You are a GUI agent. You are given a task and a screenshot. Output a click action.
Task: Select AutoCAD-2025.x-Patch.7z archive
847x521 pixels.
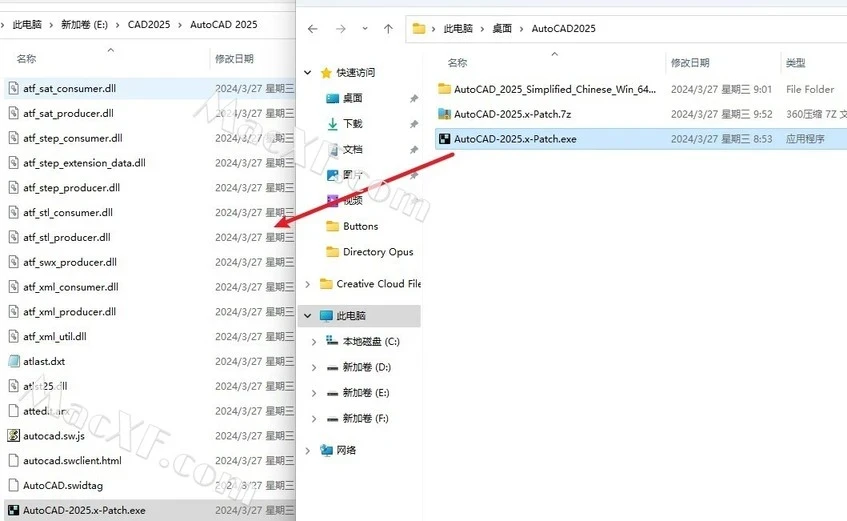click(x=512, y=114)
